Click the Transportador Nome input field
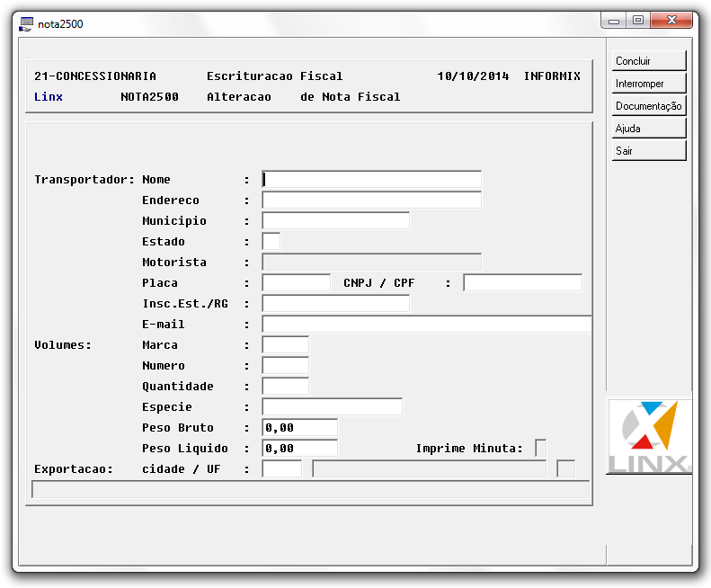This screenshot has height=588, width=711. (x=371, y=179)
